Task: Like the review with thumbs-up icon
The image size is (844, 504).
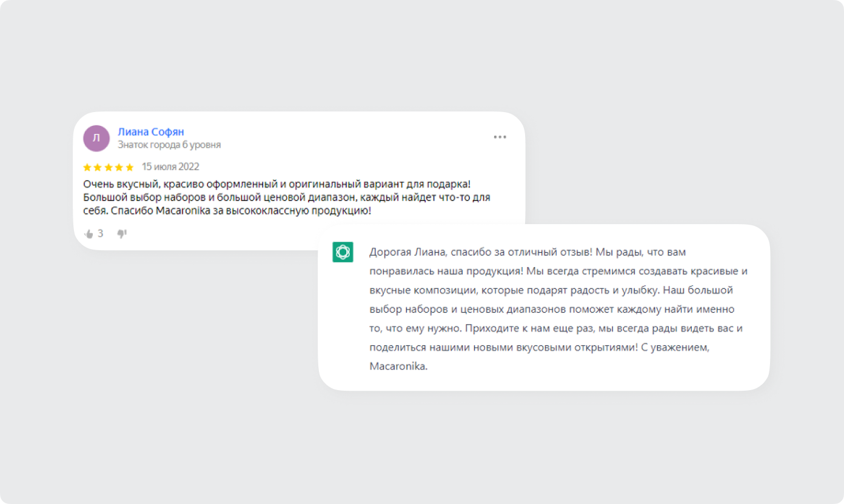Action: [89, 234]
